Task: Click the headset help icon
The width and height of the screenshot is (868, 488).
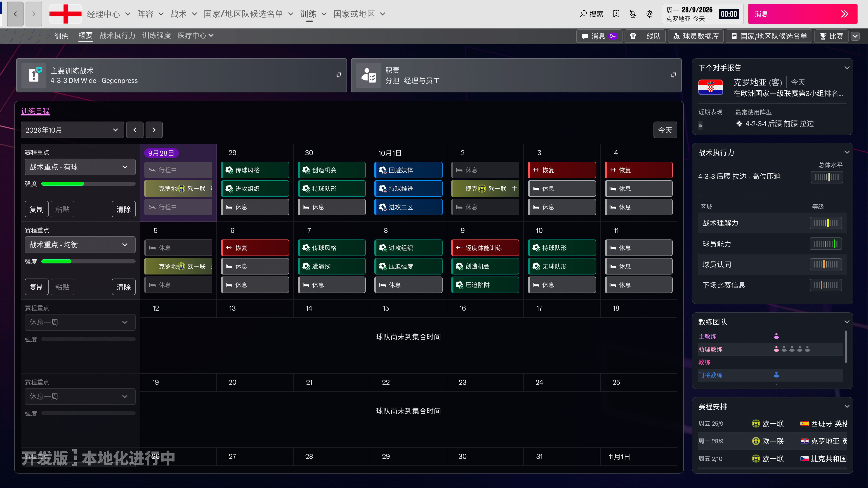Action: click(633, 14)
